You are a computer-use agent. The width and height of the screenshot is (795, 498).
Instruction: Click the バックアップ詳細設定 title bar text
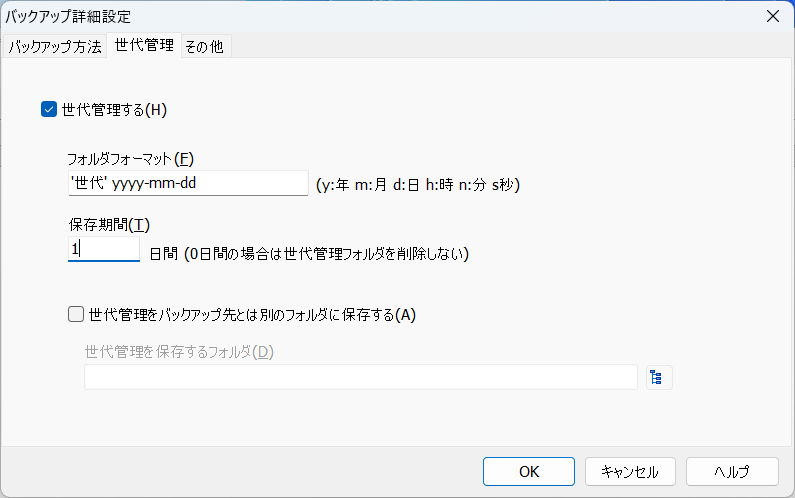[x=68, y=16]
